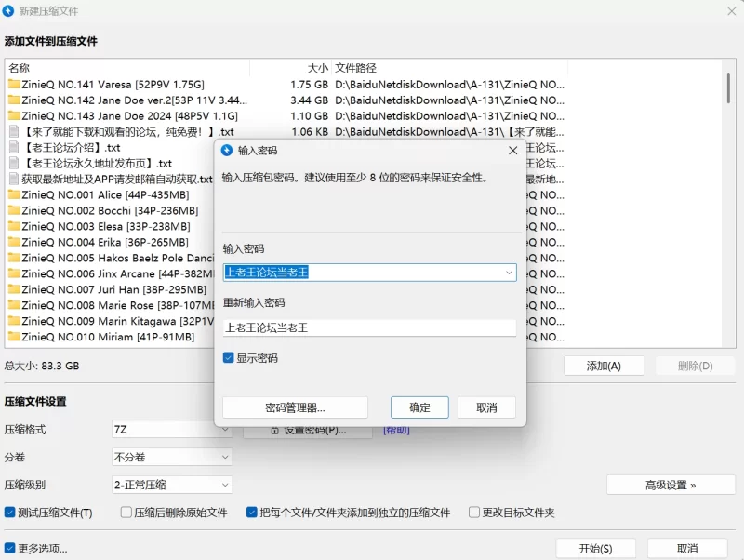Open the password history dropdown arrow
Viewport: 744px width, 560px height.
coord(509,273)
